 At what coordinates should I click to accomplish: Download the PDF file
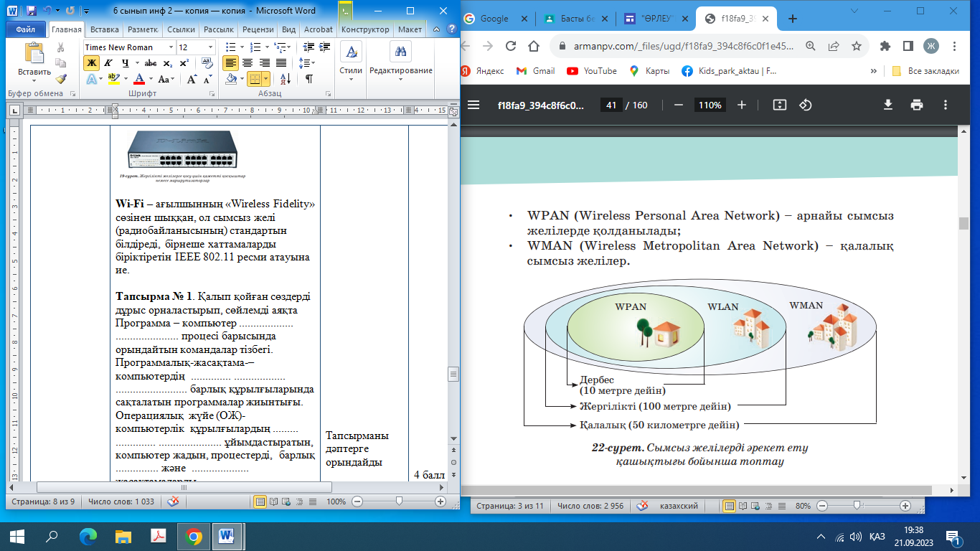(887, 105)
